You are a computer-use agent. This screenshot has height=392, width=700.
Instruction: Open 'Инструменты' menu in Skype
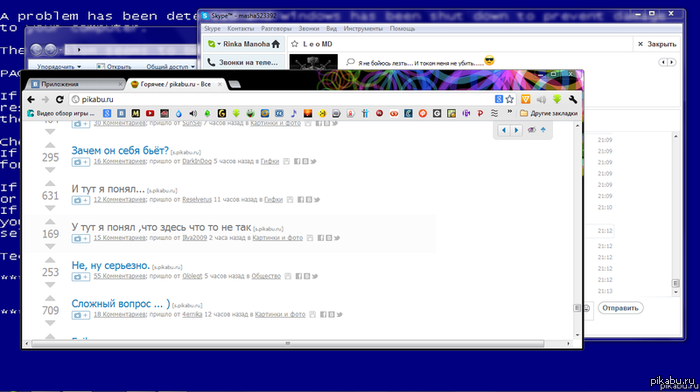(x=363, y=29)
